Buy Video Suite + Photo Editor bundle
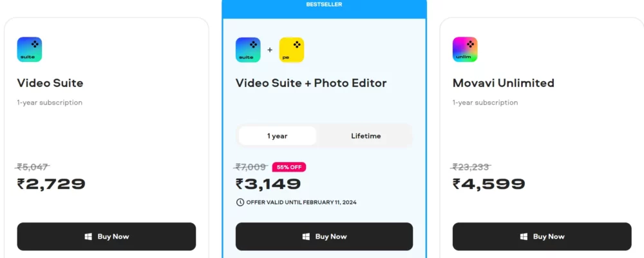 pos(324,237)
